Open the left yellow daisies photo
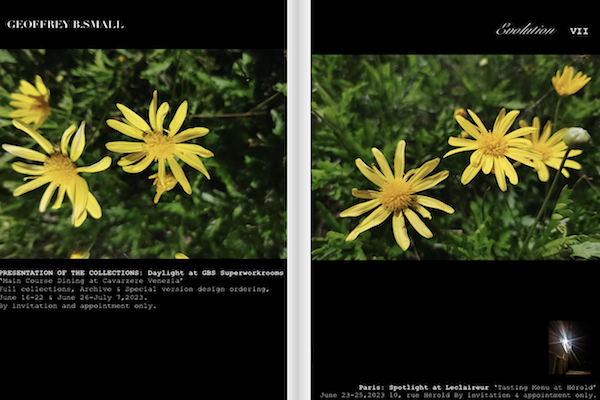 (142, 153)
